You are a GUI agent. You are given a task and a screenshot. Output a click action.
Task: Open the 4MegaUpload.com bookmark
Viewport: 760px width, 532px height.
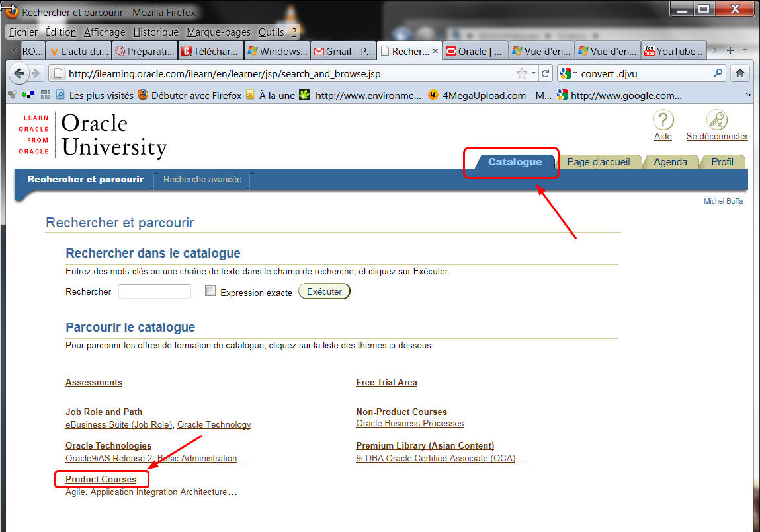point(490,95)
